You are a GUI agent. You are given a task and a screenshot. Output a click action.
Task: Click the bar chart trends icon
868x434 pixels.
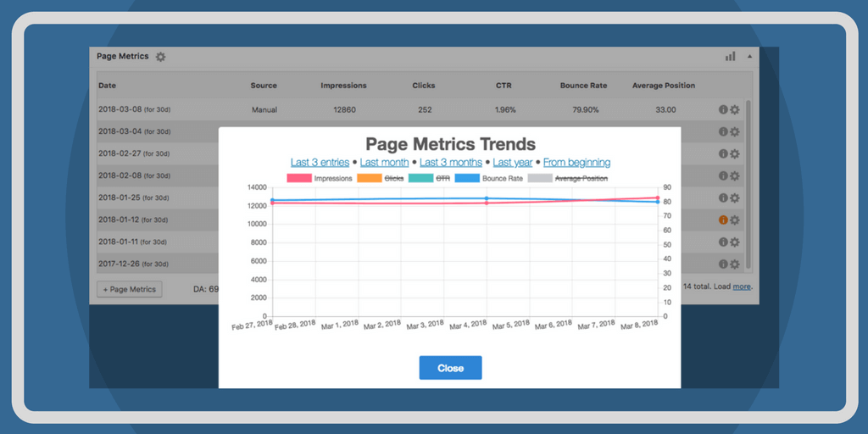click(x=730, y=57)
